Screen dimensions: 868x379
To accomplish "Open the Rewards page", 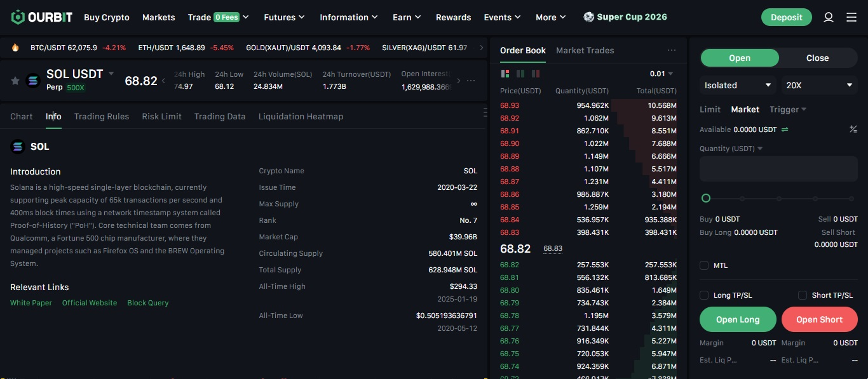I will coord(454,17).
